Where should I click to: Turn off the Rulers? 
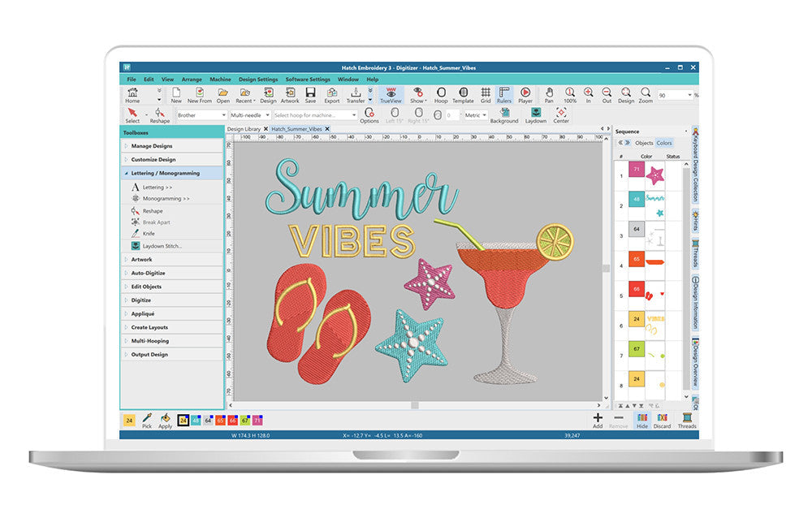point(504,95)
